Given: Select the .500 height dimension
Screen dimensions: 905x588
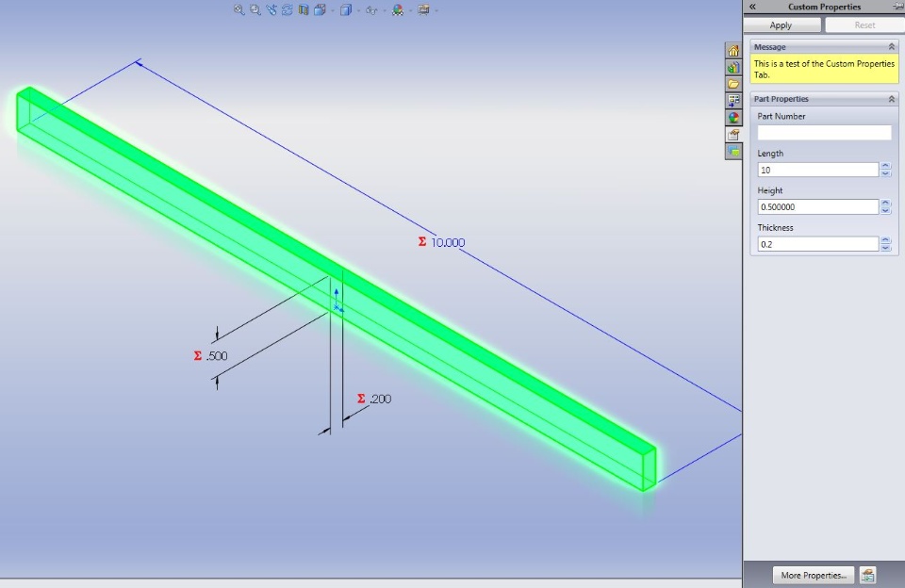Looking at the screenshot, I should [x=217, y=356].
